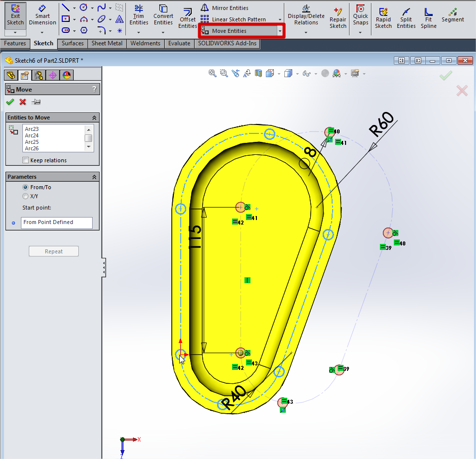Click green checkmark to accept Move
Screen dimensions: 476x459
tap(10, 102)
